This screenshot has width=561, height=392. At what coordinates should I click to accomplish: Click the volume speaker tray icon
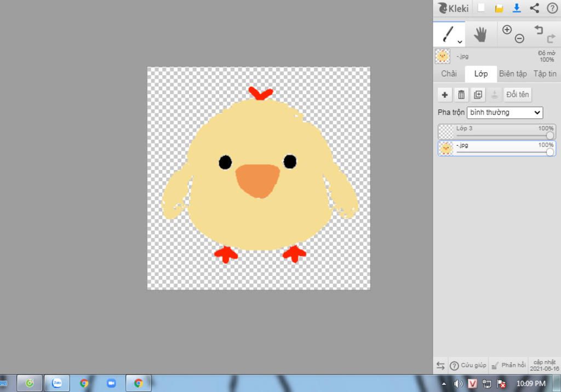pyautogui.click(x=457, y=384)
